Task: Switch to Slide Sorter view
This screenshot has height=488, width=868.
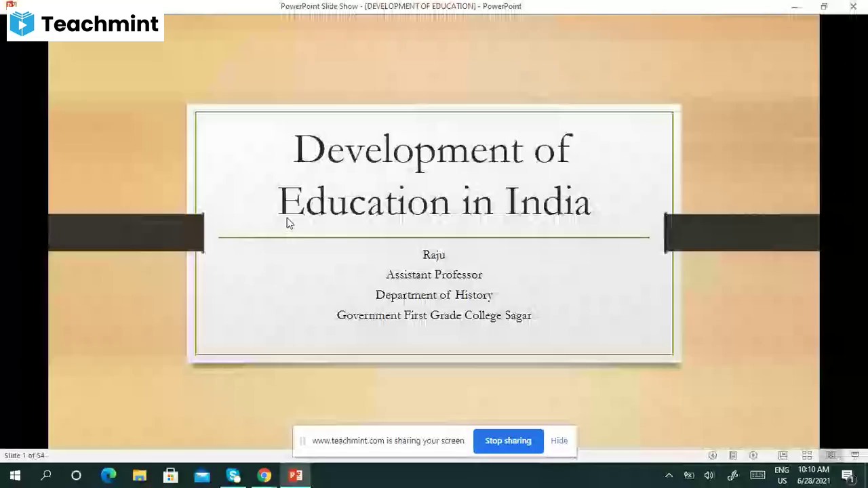Action: [x=807, y=455]
